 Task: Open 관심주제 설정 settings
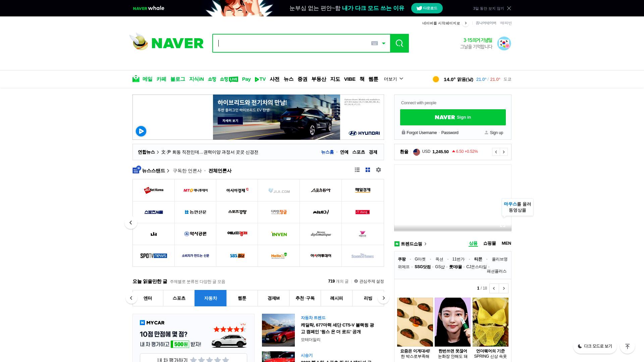(369, 281)
